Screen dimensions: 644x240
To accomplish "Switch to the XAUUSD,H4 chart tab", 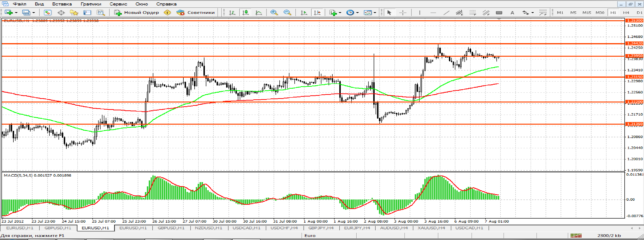I will click(431, 228).
